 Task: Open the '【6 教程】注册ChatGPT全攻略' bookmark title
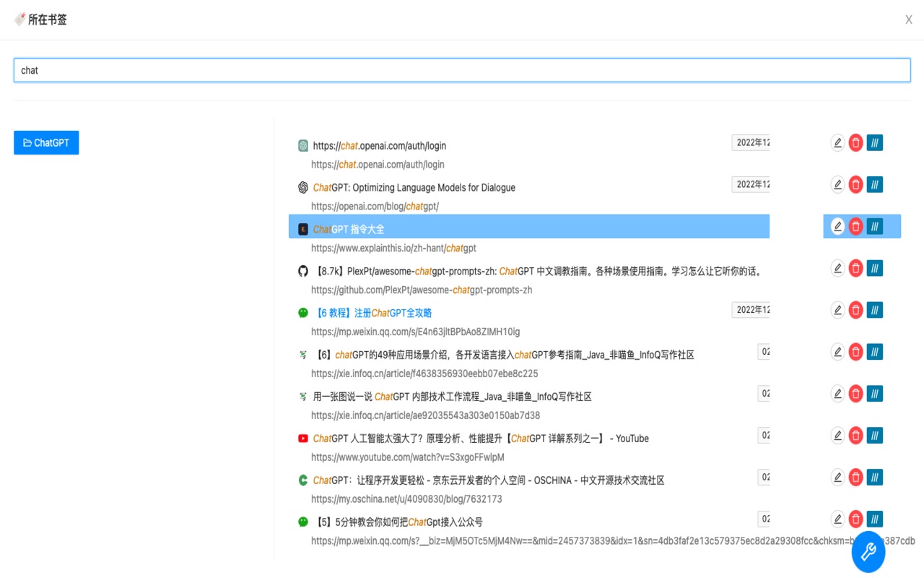[372, 314]
